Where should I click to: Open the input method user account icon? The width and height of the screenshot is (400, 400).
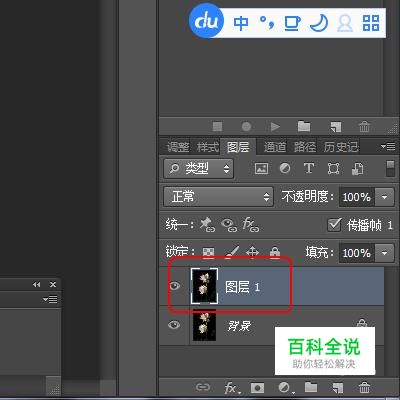(x=345, y=24)
